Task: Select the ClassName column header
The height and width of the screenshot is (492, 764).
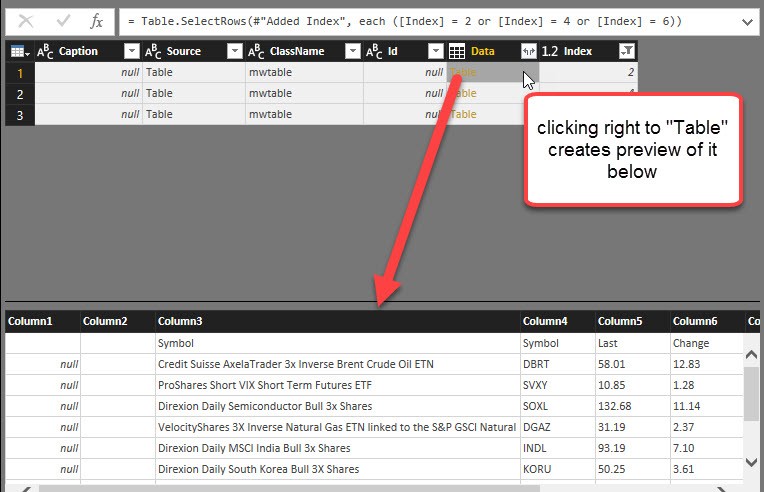Action: pyautogui.click(x=297, y=51)
